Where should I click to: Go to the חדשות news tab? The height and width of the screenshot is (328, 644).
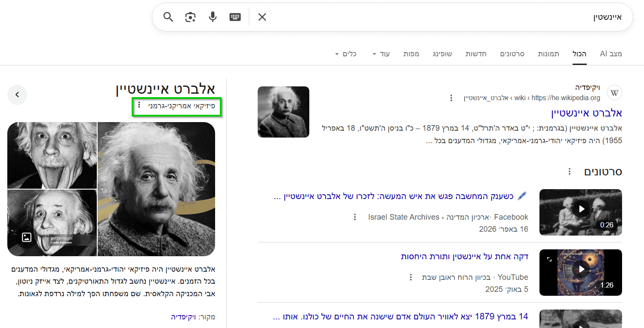tap(476, 54)
